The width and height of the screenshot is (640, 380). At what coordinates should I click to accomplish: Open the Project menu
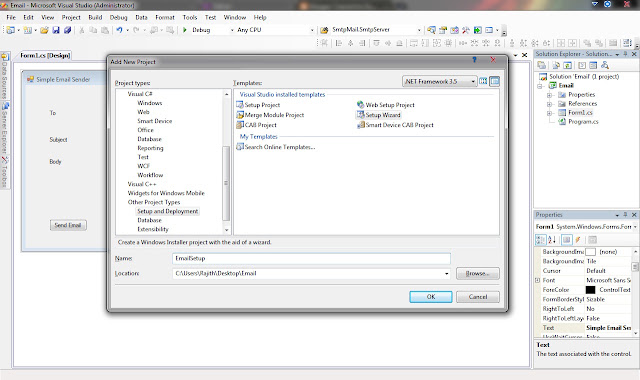pyautogui.click(x=71, y=18)
